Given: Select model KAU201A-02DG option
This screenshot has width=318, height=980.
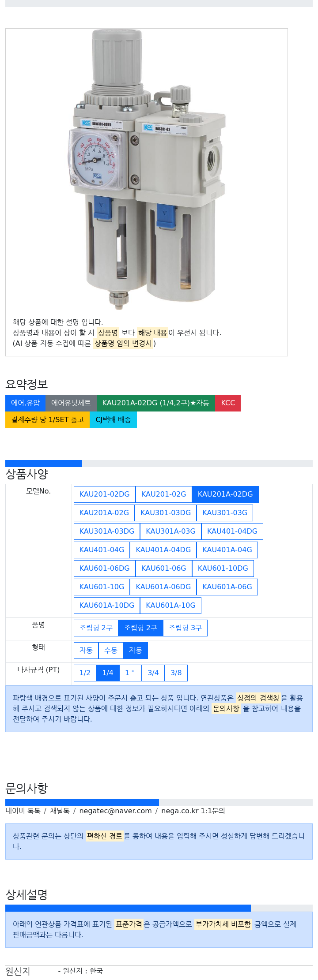Looking at the screenshot, I should [225, 494].
